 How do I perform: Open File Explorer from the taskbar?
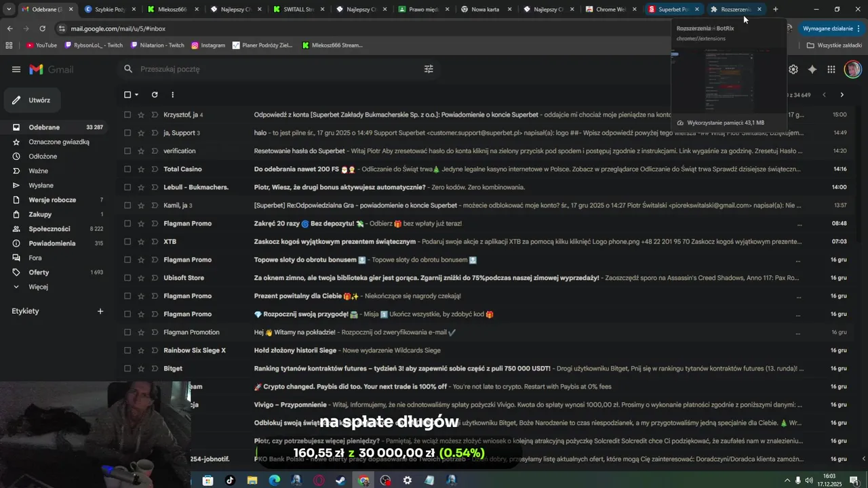[252, 481]
